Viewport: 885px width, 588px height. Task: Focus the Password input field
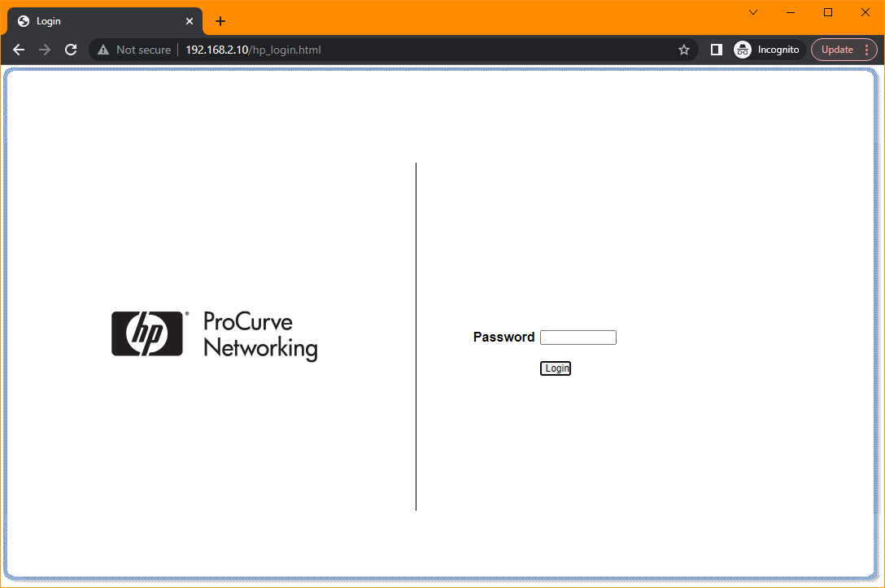click(578, 338)
